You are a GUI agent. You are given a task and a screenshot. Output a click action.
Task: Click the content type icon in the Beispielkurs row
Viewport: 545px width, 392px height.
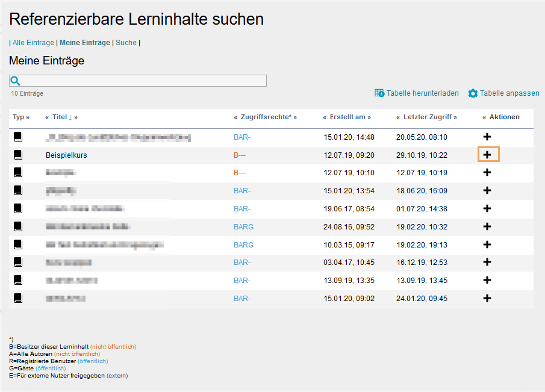click(x=18, y=154)
